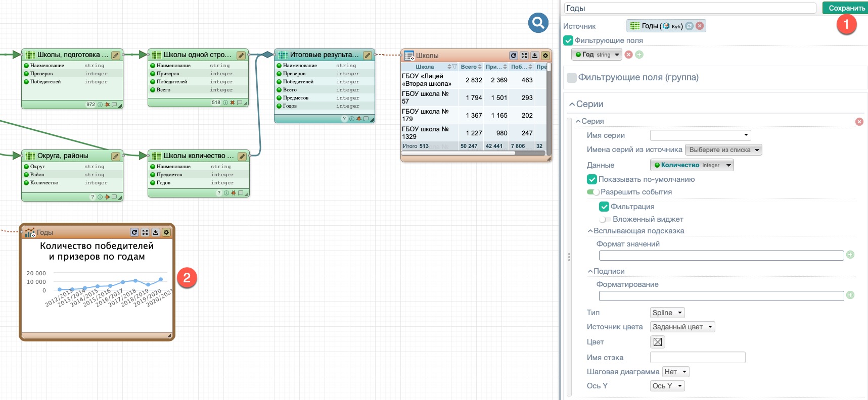Open the Тип Spline dropdown
Image resolution: width=868 pixels, height=400 pixels.
(667, 313)
